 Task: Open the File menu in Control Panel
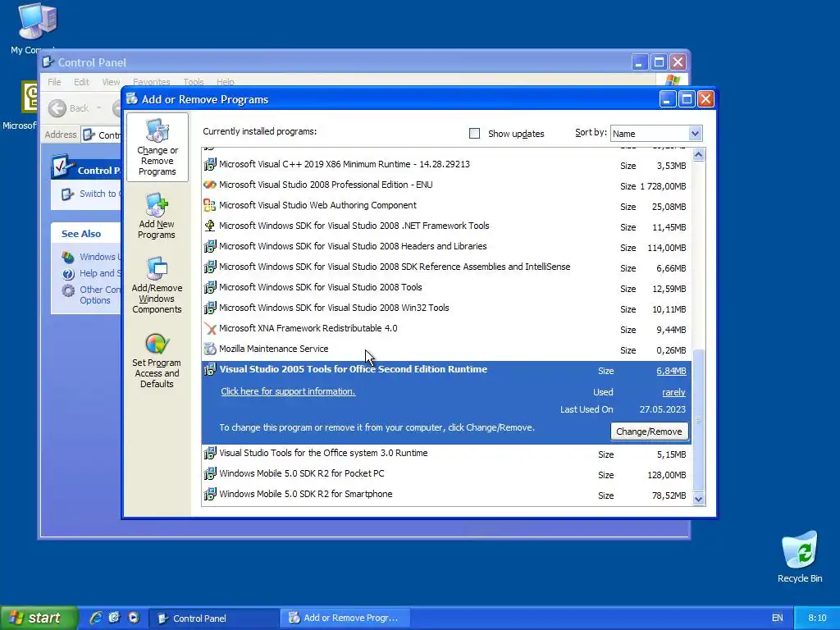pyautogui.click(x=54, y=82)
